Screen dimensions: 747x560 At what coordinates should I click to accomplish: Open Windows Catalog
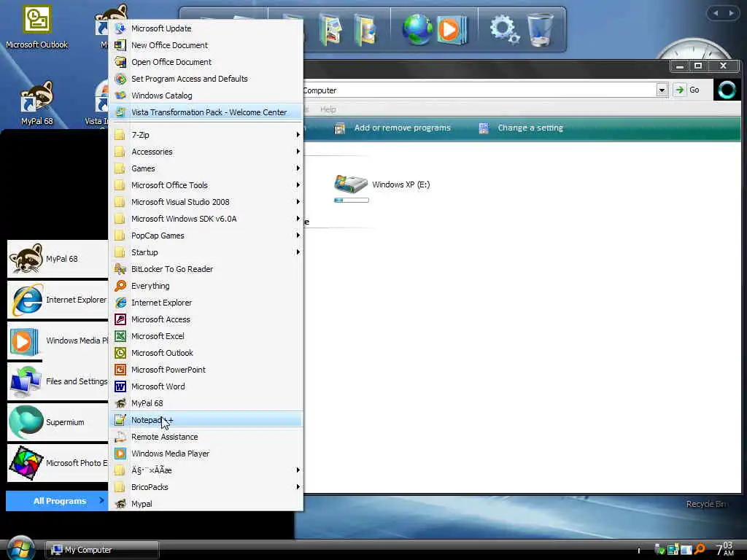coord(206,96)
